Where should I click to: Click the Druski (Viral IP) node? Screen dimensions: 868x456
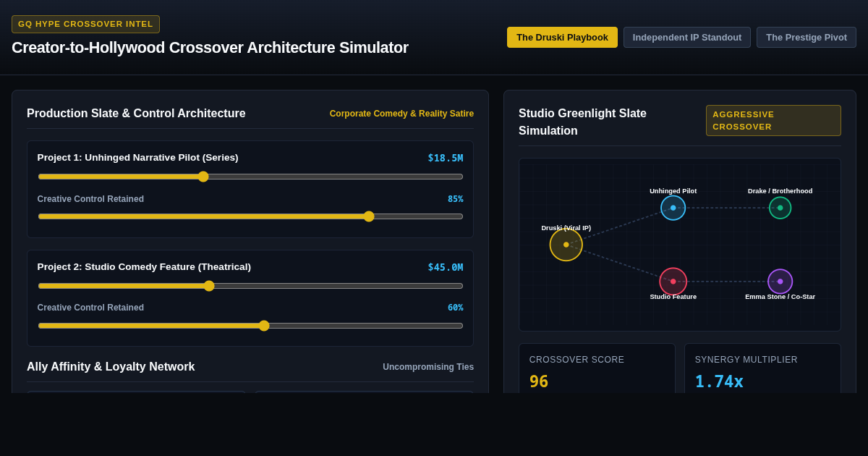click(x=566, y=245)
